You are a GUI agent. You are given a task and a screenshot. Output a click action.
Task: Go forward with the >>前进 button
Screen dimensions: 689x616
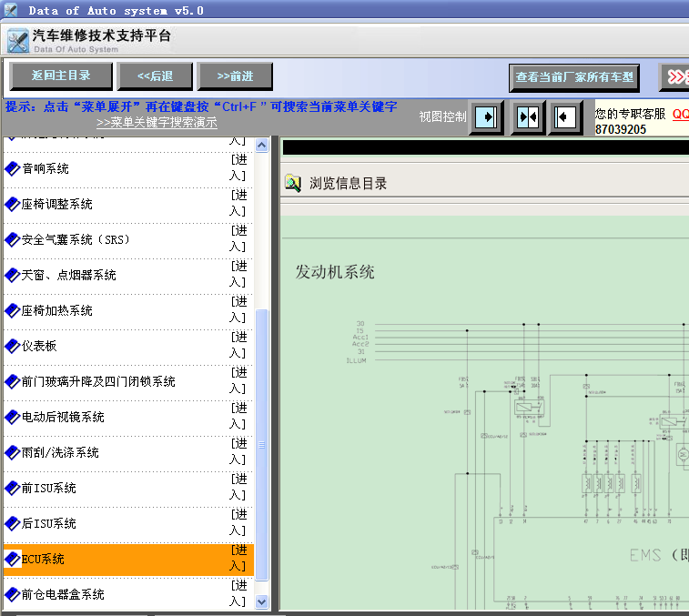(x=235, y=76)
